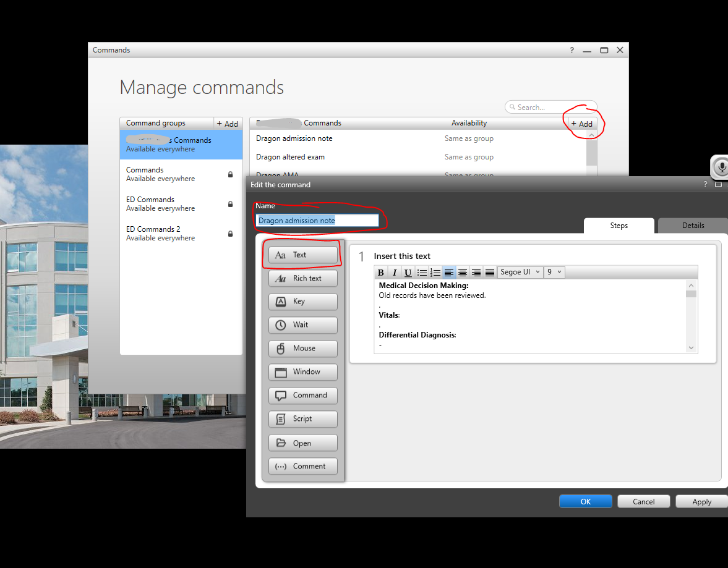
Task: Click lock icon on ED Commands group
Action: tap(230, 204)
